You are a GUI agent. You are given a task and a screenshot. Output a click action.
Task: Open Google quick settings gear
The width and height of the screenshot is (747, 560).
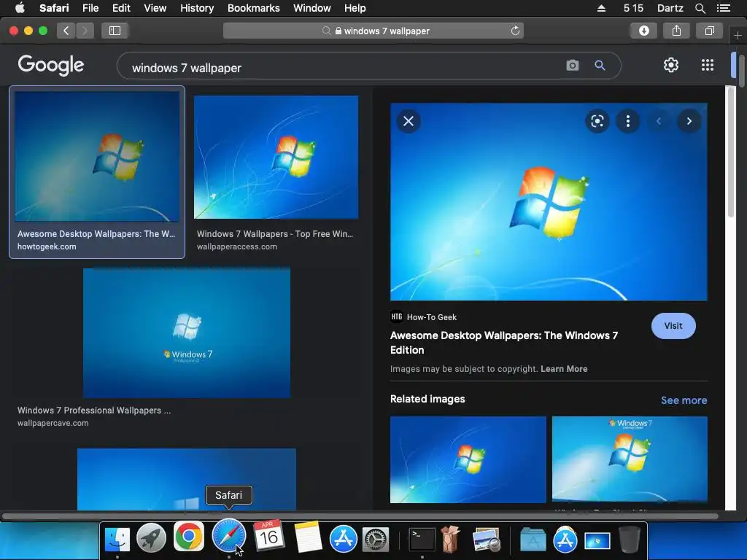pos(671,65)
